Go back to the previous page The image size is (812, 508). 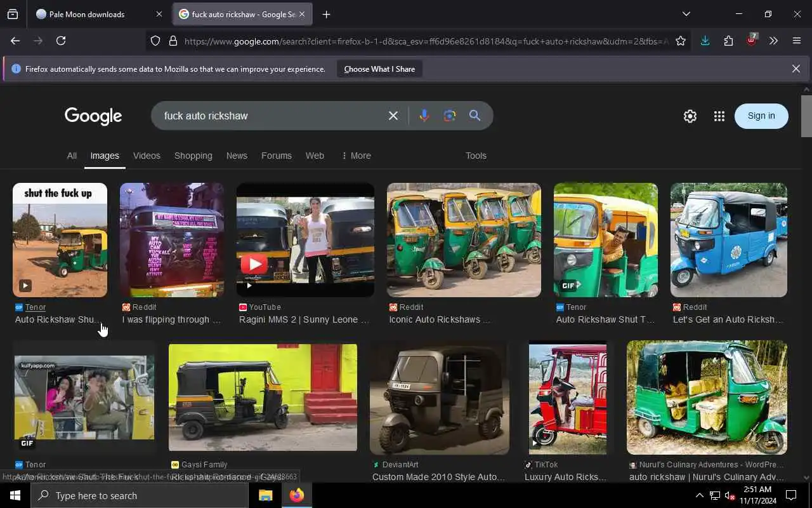(15, 41)
